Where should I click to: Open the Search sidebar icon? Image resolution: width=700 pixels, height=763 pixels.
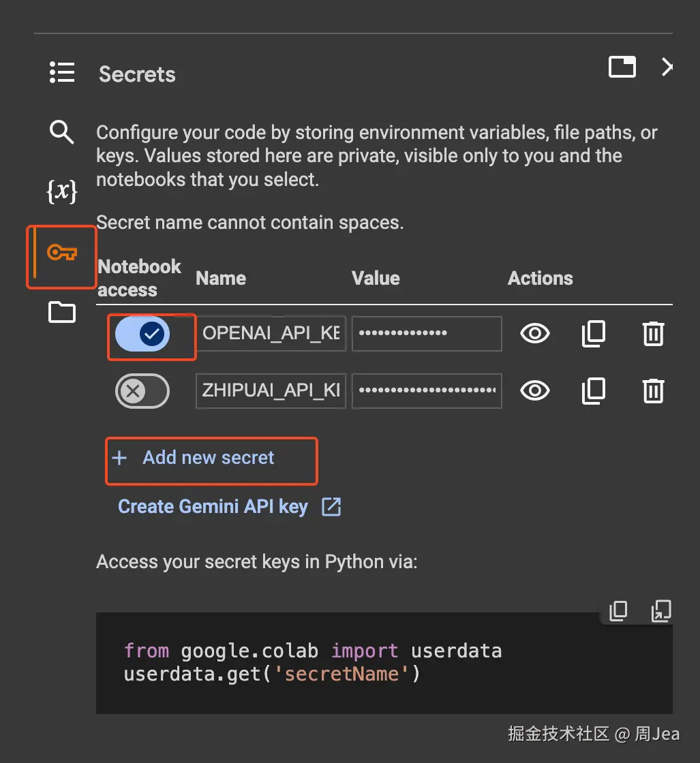pos(62,132)
